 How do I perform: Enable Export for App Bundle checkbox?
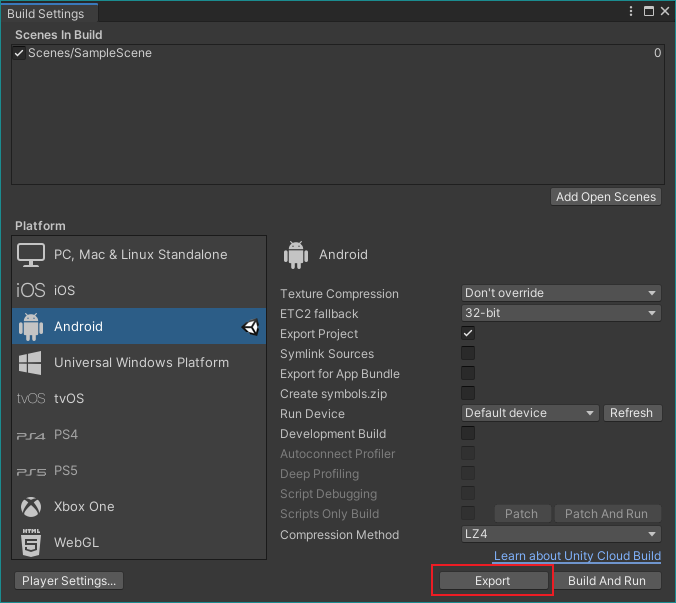pyautogui.click(x=468, y=373)
